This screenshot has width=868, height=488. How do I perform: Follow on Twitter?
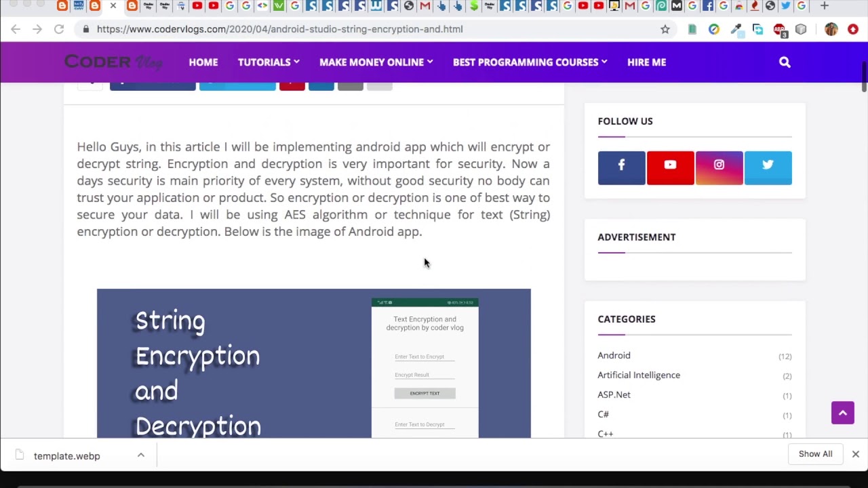click(x=768, y=168)
